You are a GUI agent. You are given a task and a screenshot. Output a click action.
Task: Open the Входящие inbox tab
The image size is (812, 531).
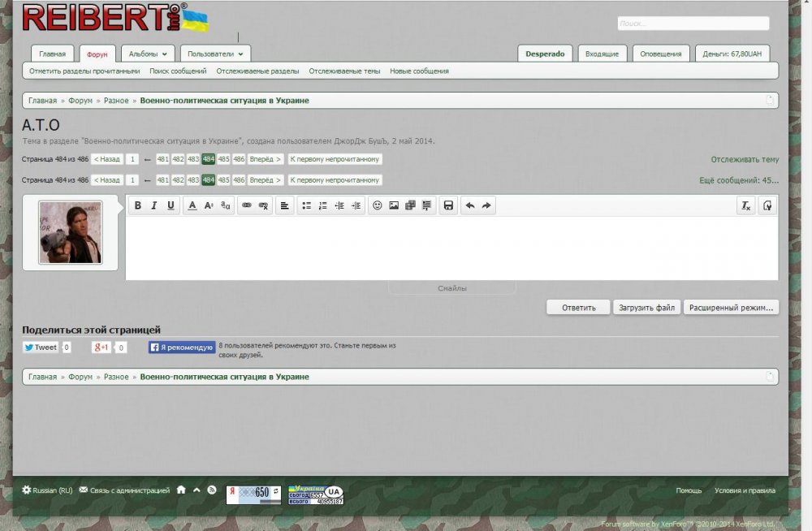(x=602, y=54)
